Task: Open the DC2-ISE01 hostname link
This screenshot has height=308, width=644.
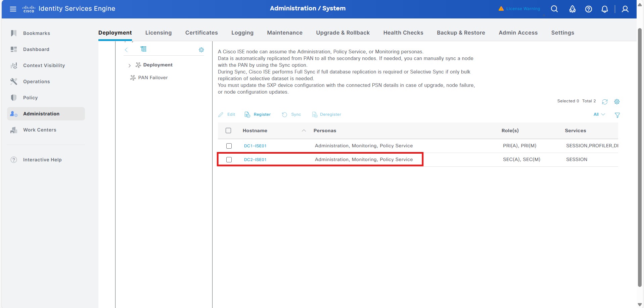Action: (x=255, y=160)
